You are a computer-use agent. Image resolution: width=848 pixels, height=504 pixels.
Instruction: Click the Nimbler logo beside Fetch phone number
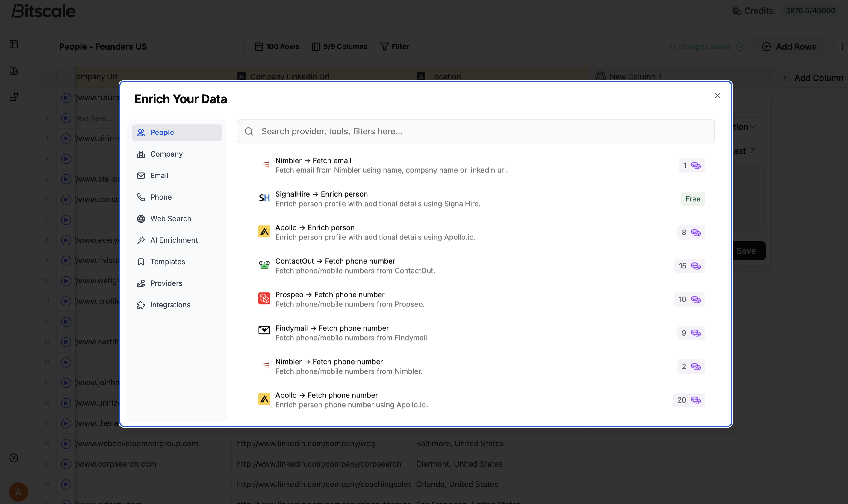click(x=264, y=365)
